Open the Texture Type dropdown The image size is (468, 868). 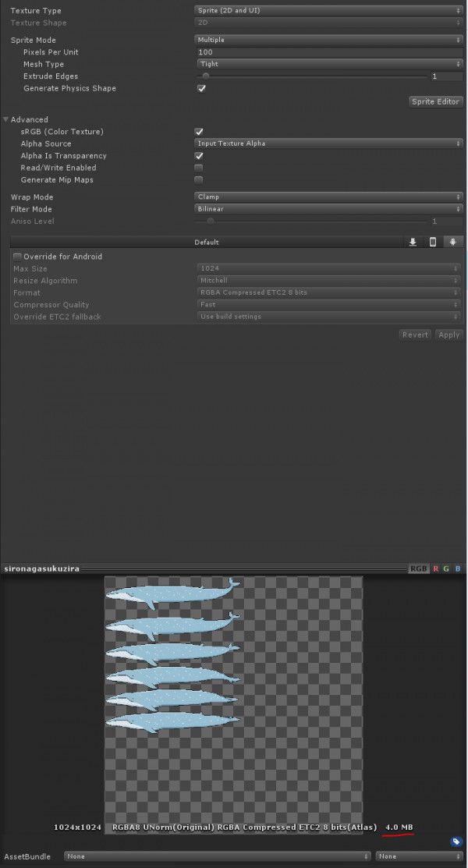click(x=329, y=10)
